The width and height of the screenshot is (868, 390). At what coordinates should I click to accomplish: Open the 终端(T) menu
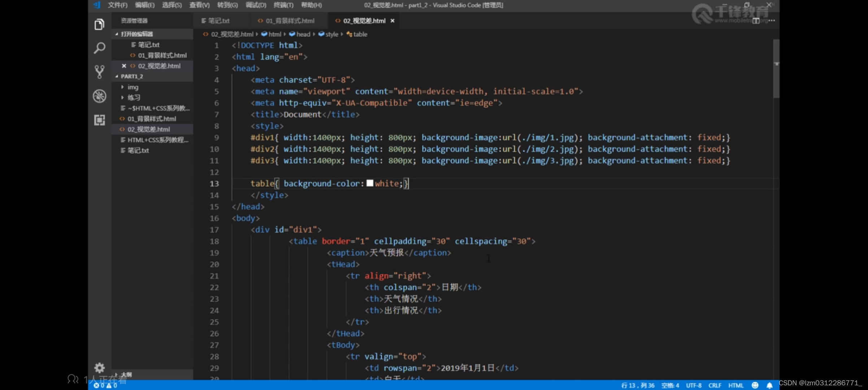coord(283,5)
